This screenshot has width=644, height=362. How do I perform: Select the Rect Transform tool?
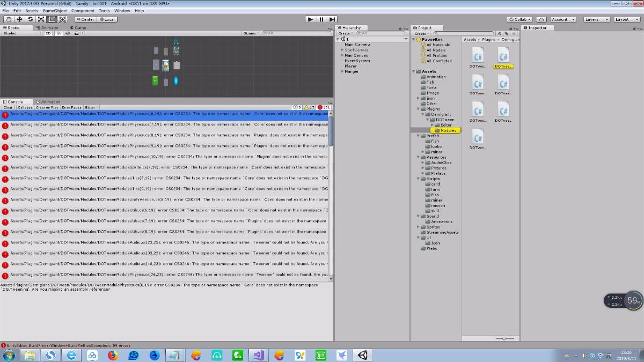point(52,19)
